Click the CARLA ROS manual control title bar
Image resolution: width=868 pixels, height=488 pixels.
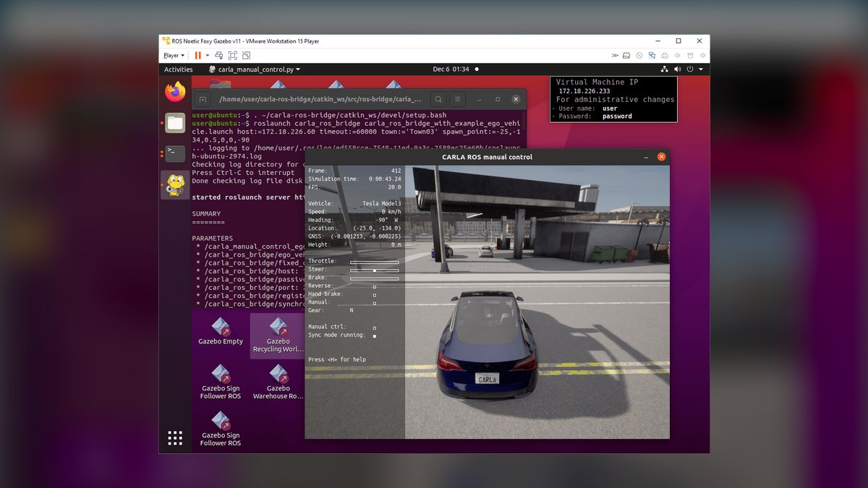[487, 157]
